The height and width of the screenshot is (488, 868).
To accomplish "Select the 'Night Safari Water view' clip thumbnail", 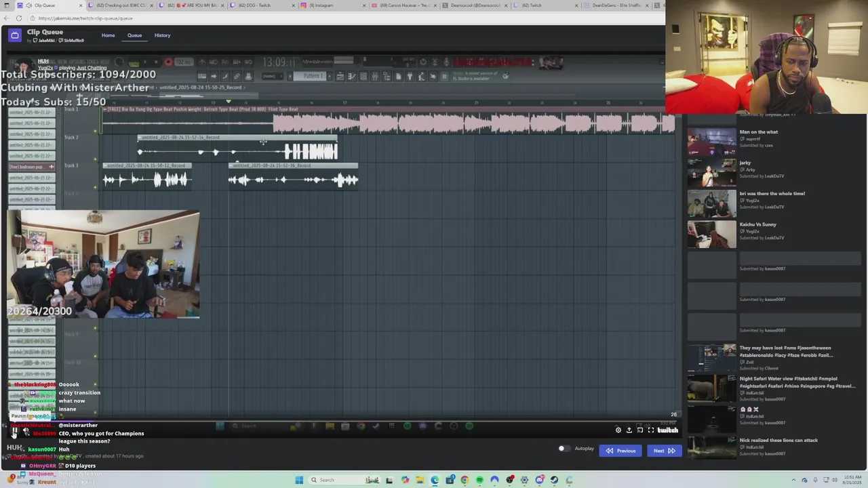I will pyautogui.click(x=711, y=388).
